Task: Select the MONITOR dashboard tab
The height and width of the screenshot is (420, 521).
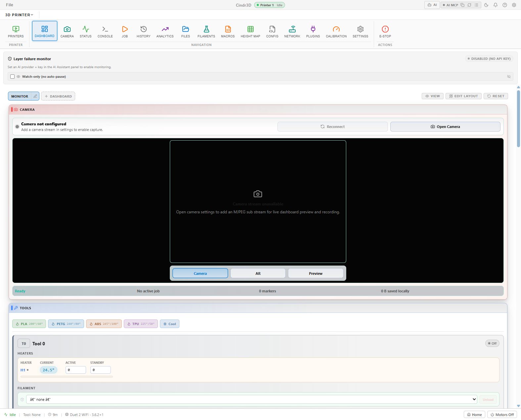Action: click(x=20, y=96)
